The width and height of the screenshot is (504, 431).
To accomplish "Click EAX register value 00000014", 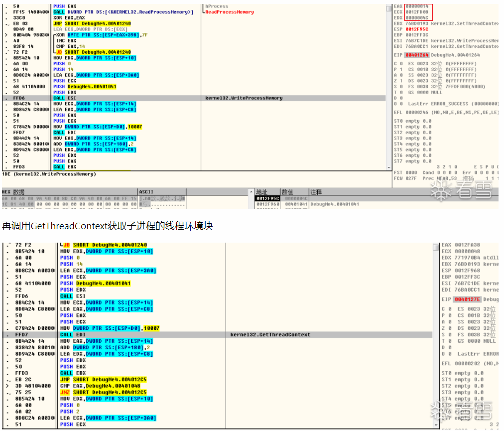I will [417, 6].
